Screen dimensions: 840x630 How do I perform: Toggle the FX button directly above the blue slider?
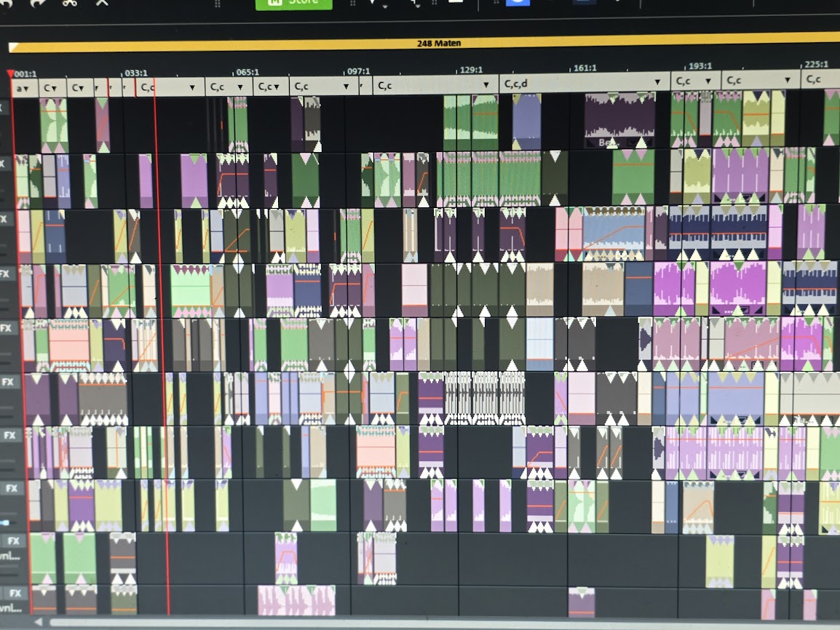12,488
